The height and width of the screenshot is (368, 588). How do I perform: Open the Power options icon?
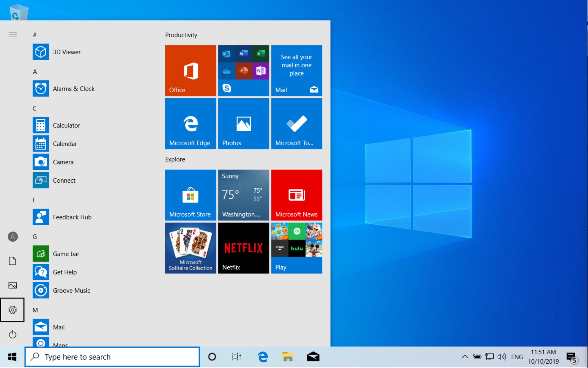[x=13, y=335]
